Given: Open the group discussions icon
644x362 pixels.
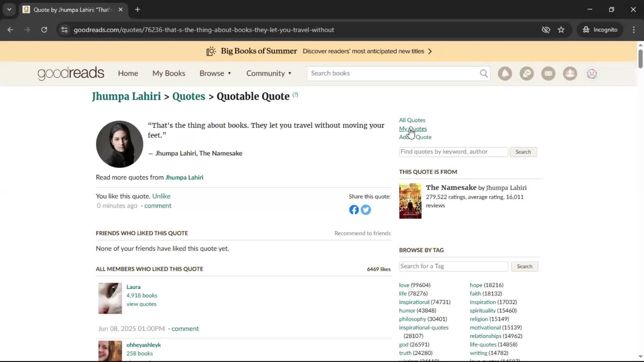Looking at the screenshot, I should pos(527,73).
